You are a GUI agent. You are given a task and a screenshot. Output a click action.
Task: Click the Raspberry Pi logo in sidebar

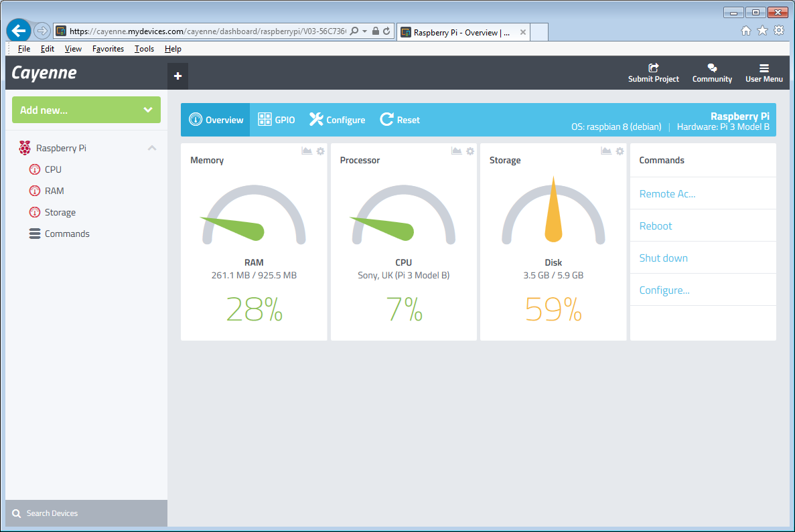pos(24,148)
